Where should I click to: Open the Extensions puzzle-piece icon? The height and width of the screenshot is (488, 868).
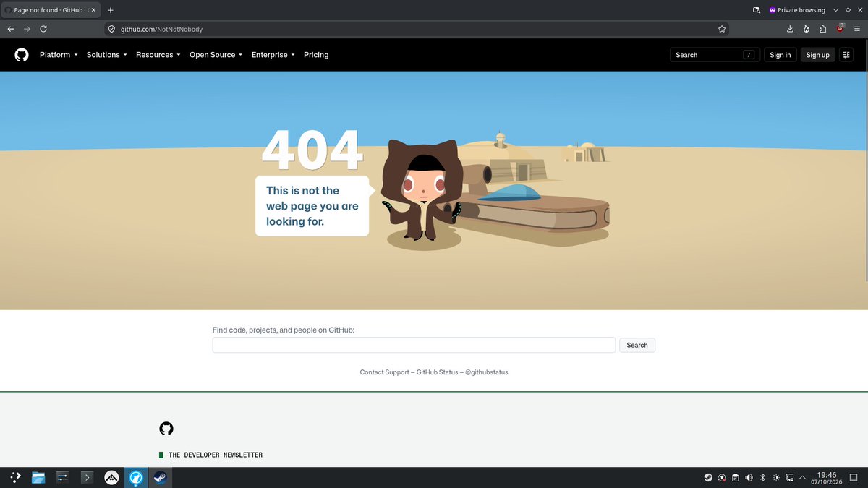[823, 29]
